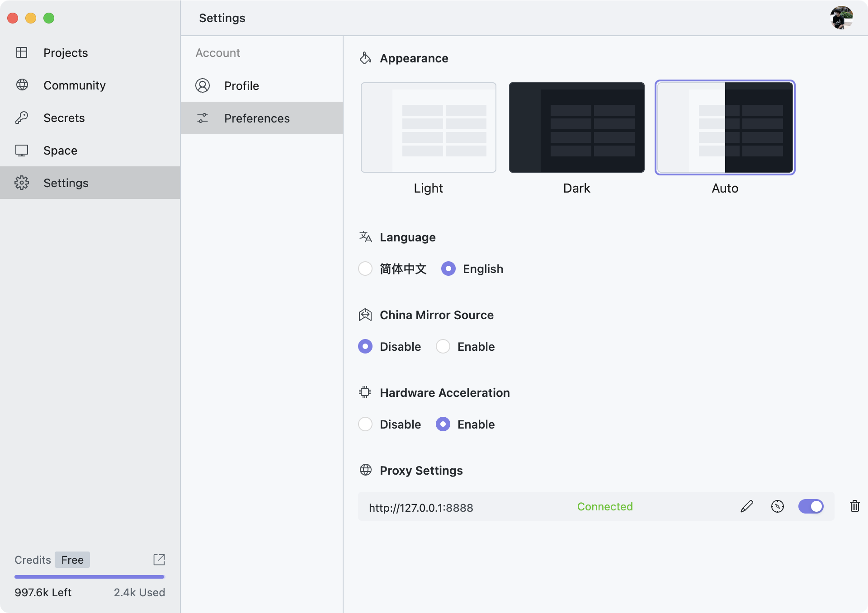Choose the Dark appearance thumbnail
Image resolution: width=868 pixels, height=613 pixels.
[576, 127]
